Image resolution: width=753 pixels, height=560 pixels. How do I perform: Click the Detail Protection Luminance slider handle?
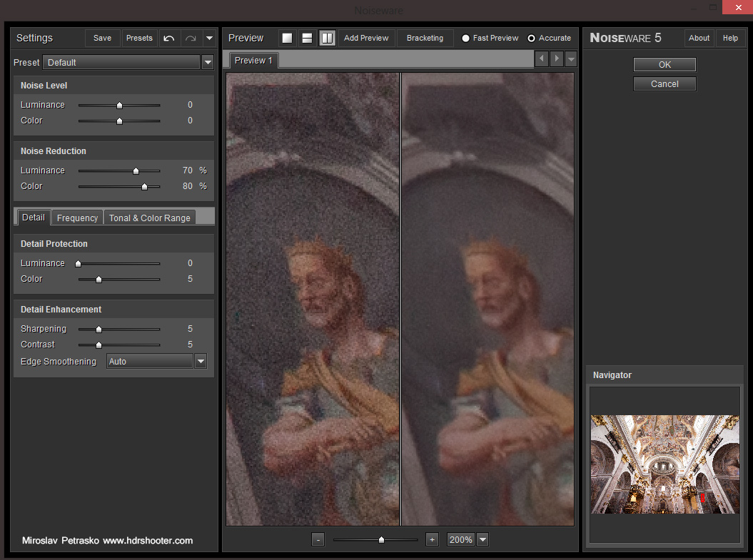point(79,263)
